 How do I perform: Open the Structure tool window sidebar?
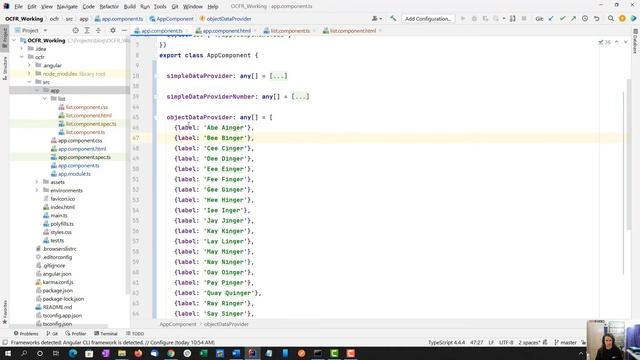point(5,68)
